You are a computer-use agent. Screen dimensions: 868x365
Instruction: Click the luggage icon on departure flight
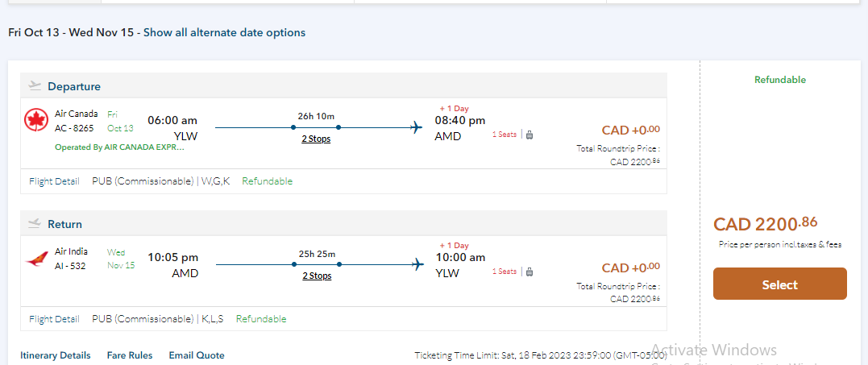click(530, 135)
